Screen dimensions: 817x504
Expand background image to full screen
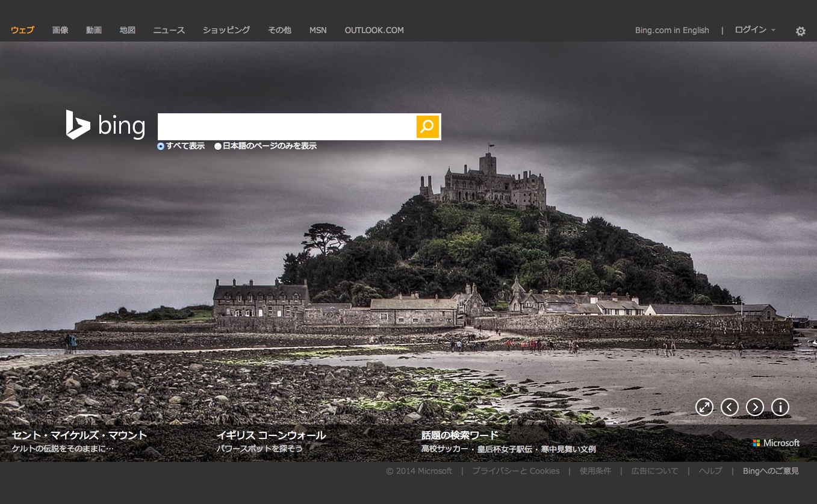[x=704, y=407]
